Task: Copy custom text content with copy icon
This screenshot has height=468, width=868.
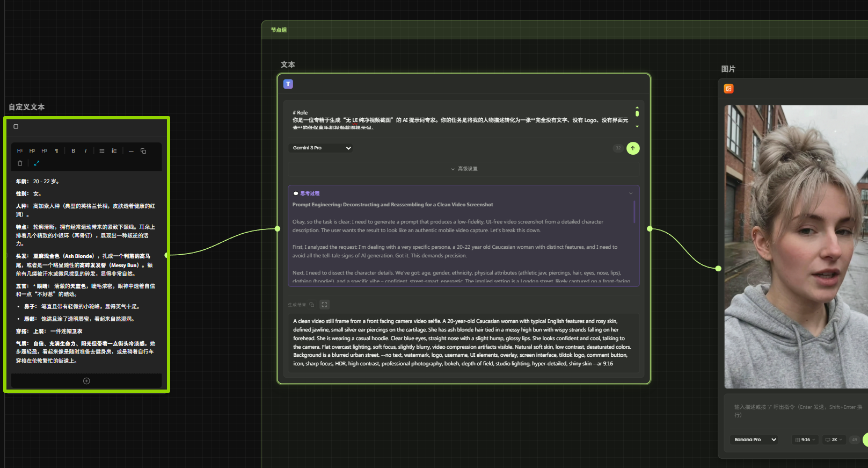Action: click(143, 151)
